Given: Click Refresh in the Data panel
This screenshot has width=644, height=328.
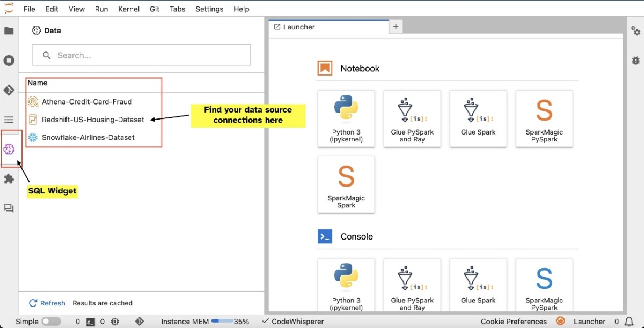Looking at the screenshot, I should (x=47, y=303).
